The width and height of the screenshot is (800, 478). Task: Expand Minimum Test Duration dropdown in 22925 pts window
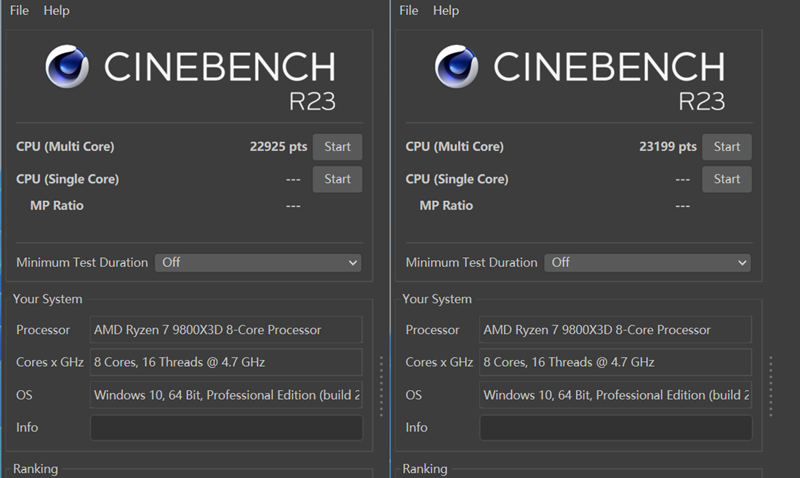click(x=257, y=262)
